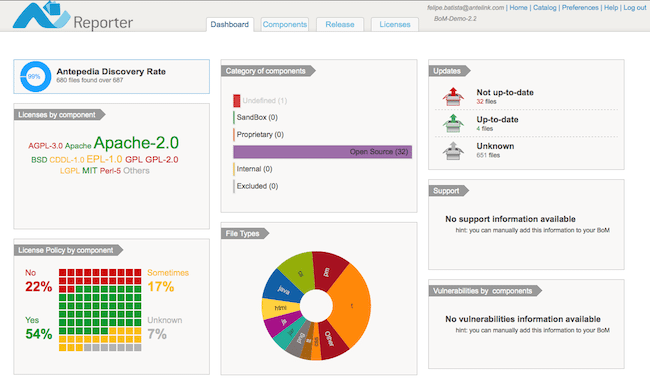Image resolution: width=650 pixels, height=383 pixels.
Task: Click the Yes 54% policy label
Action: click(x=39, y=328)
